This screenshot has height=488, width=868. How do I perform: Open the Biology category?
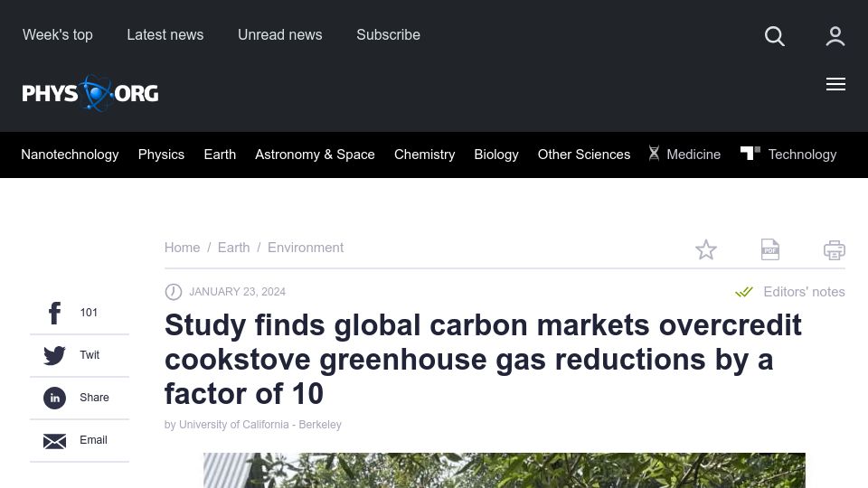[496, 155]
